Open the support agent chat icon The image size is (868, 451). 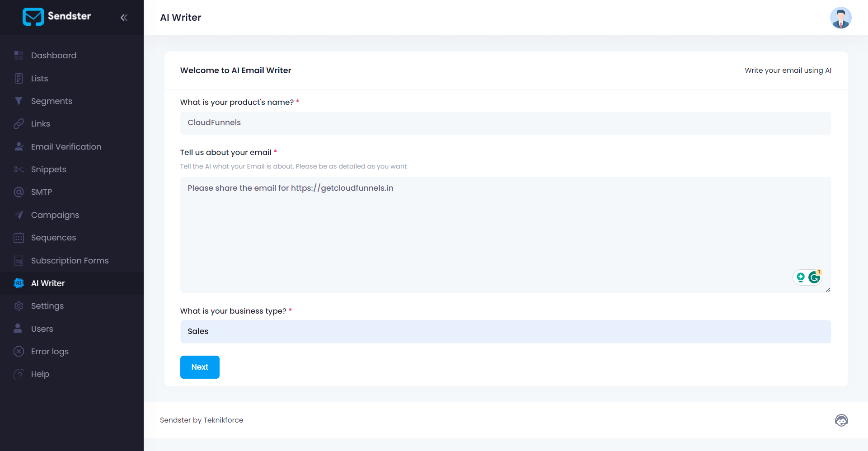point(841,420)
